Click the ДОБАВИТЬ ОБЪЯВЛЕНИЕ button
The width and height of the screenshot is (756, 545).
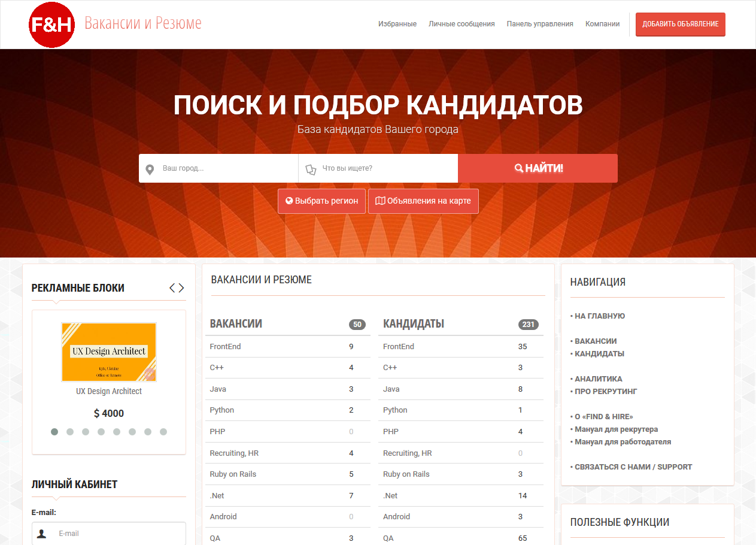coord(680,25)
